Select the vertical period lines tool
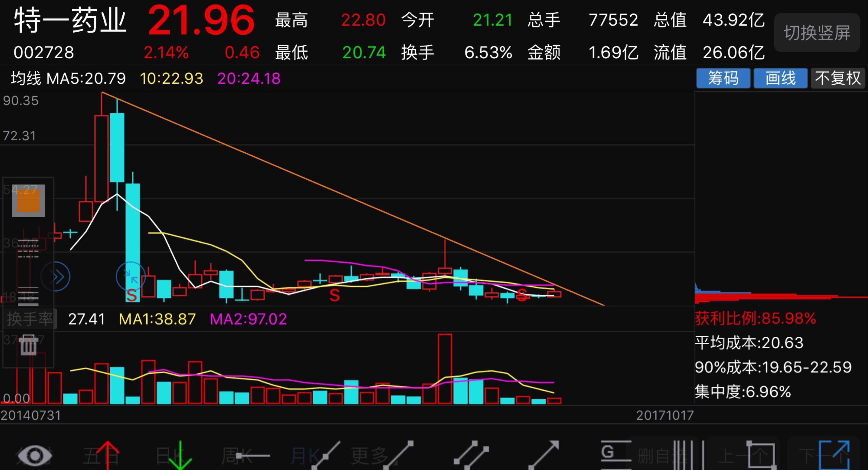The width and height of the screenshot is (868, 470). [x=689, y=455]
